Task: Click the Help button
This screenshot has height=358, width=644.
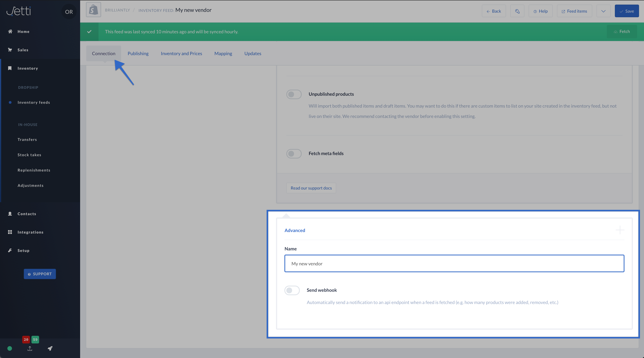Action: [x=540, y=11]
